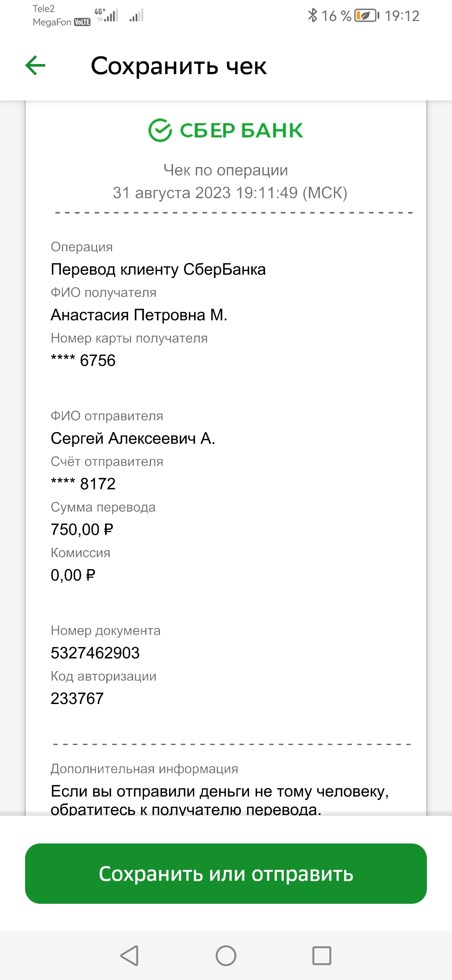Screen dimensions: 452x980
Task: Tap the recipient name Анастасия Петровна М.
Action: coord(139,315)
